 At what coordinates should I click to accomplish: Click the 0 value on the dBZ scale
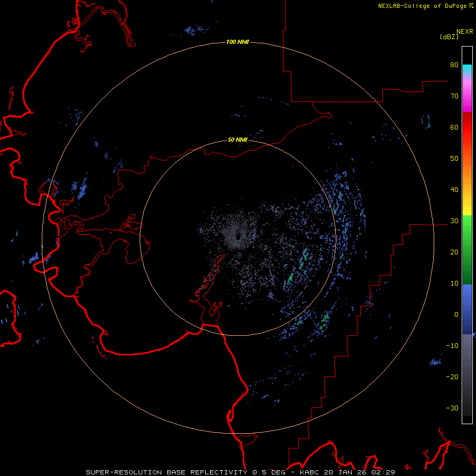pyautogui.click(x=456, y=315)
